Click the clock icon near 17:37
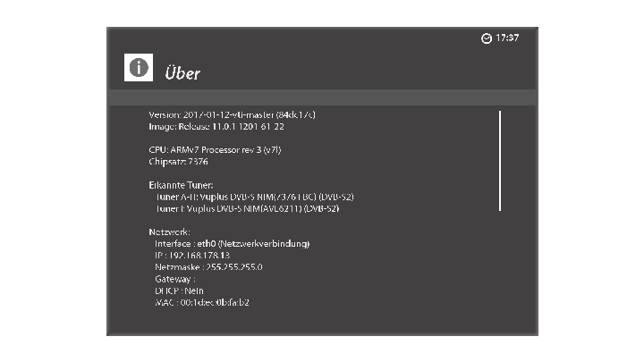Viewport: 644px width, 362px height. click(487, 38)
